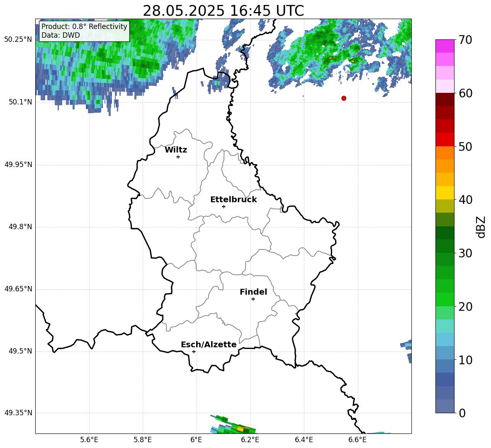Click the Data: DWD text
Viewport: 491px width, 448px height.
pyautogui.click(x=61, y=35)
